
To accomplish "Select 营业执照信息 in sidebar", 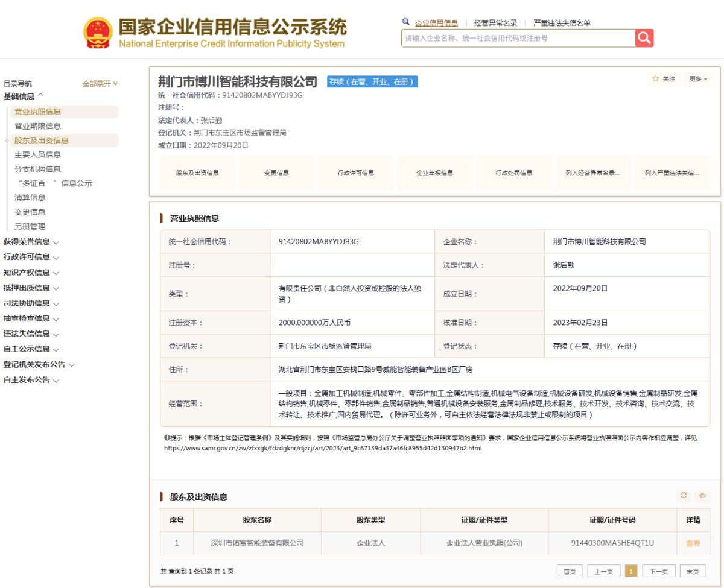I will tap(64, 112).
